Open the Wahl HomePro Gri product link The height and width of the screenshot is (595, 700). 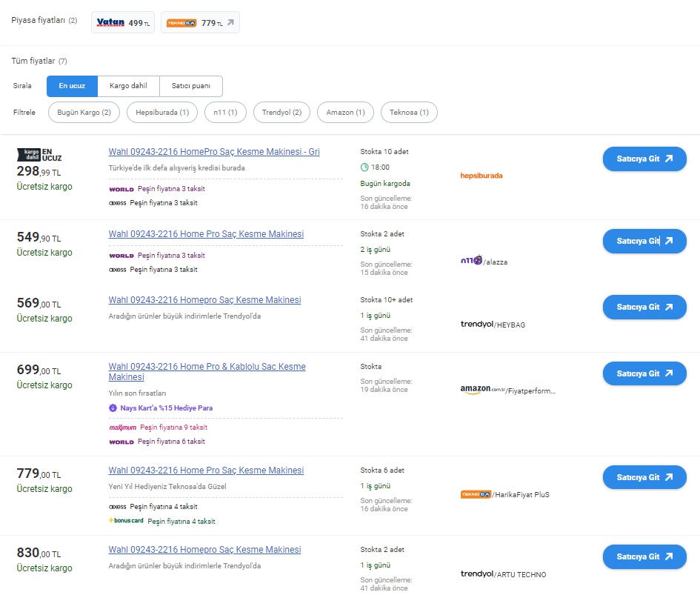214,152
